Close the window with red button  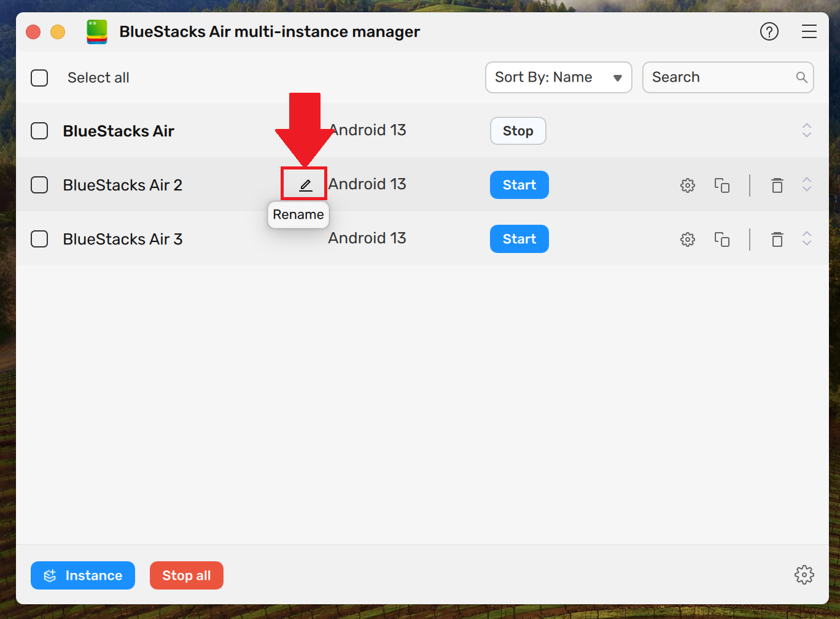[x=33, y=31]
